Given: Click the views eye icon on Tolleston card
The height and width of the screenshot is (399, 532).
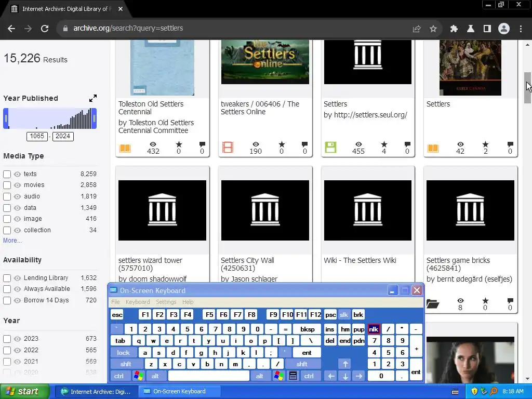Looking at the screenshot, I should pyautogui.click(x=153, y=144).
